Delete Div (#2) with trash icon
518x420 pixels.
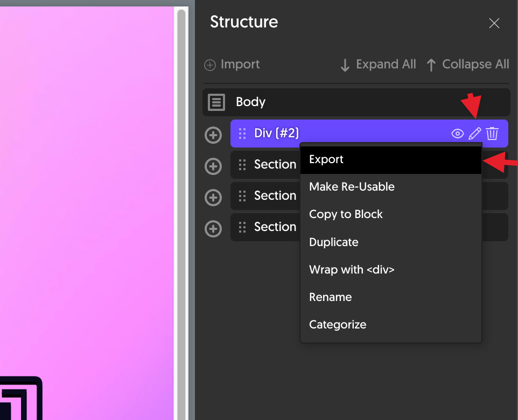(x=492, y=134)
